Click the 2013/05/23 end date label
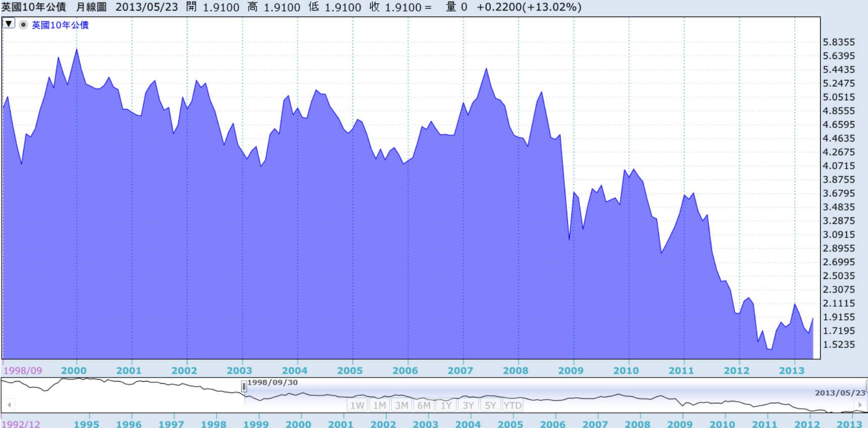The image size is (868, 428). 840,393
